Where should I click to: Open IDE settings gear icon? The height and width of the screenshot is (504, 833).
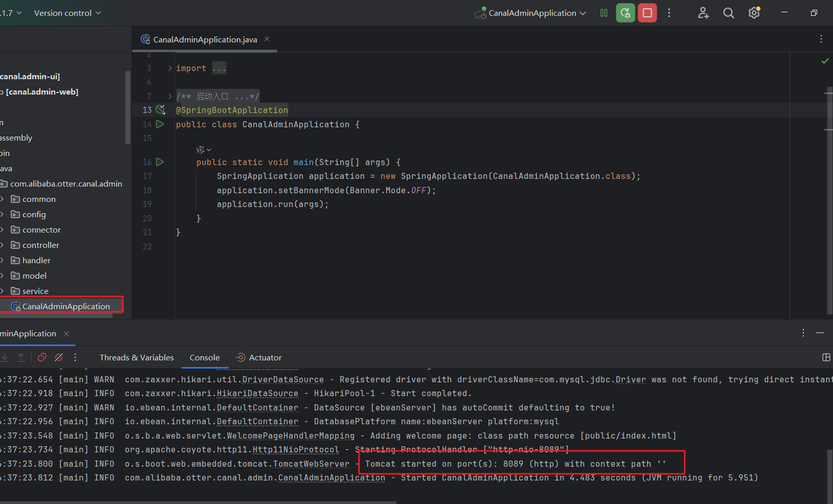[x=754, y=13]
